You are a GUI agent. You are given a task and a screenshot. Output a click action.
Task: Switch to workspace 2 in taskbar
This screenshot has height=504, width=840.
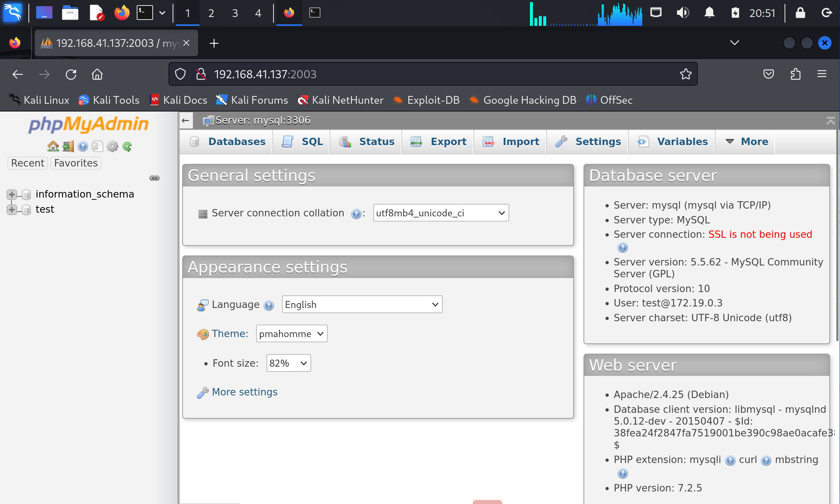tap(211, 13)
